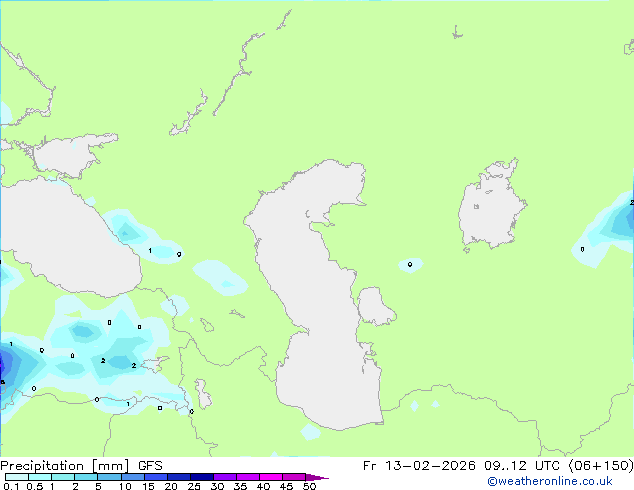
Task: Pick the 10–15 mm legend swatch
Action: pos(133,477)
